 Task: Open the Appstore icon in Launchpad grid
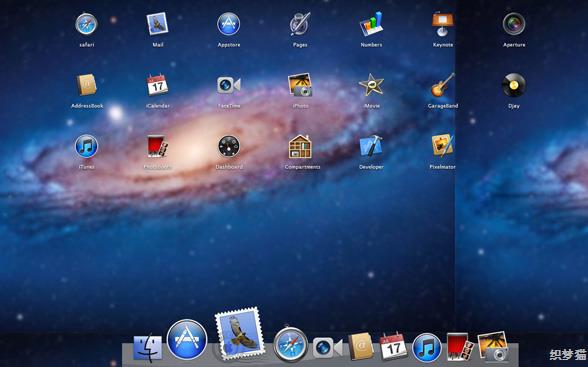[228, 24]
